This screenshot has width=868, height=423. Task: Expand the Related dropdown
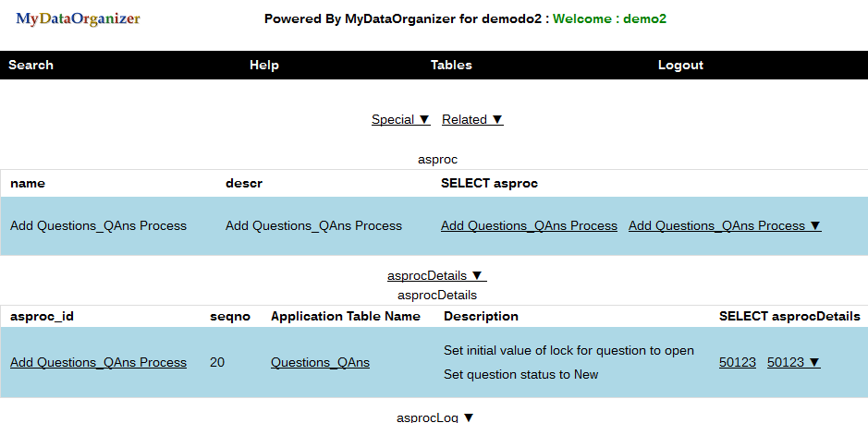click(x=472, y=120)
